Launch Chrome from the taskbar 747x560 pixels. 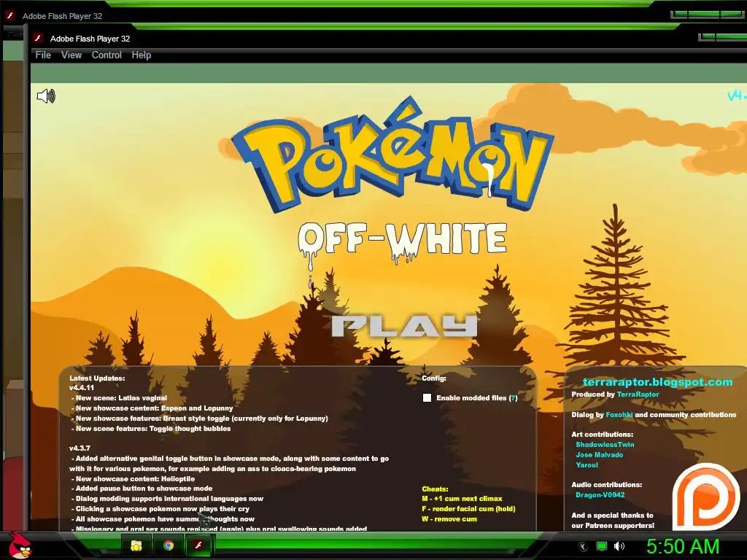tap(169, 545)
